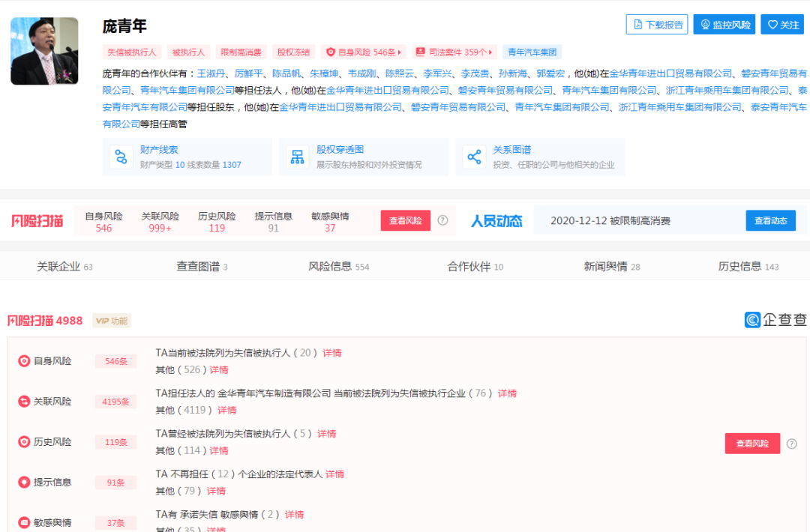Viewport: 810px width, 532px height.
Task: Open partner link 陈熙云
Action: 399,73
